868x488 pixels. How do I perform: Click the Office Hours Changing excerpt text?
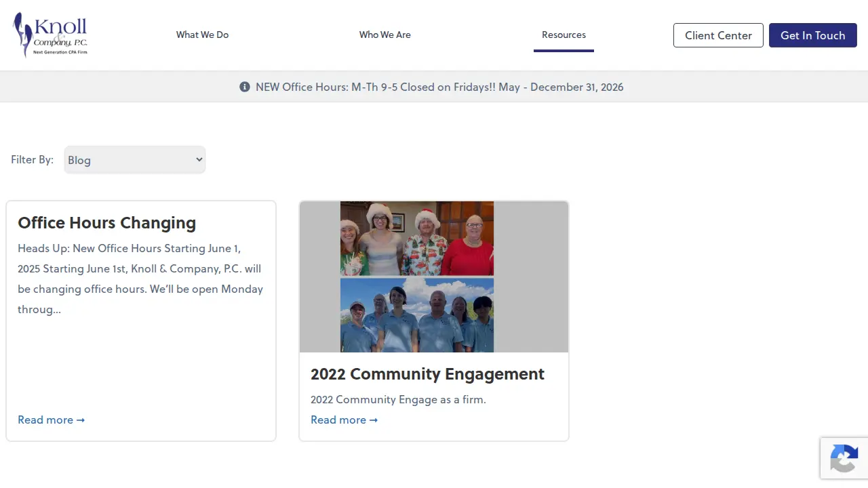140,279
